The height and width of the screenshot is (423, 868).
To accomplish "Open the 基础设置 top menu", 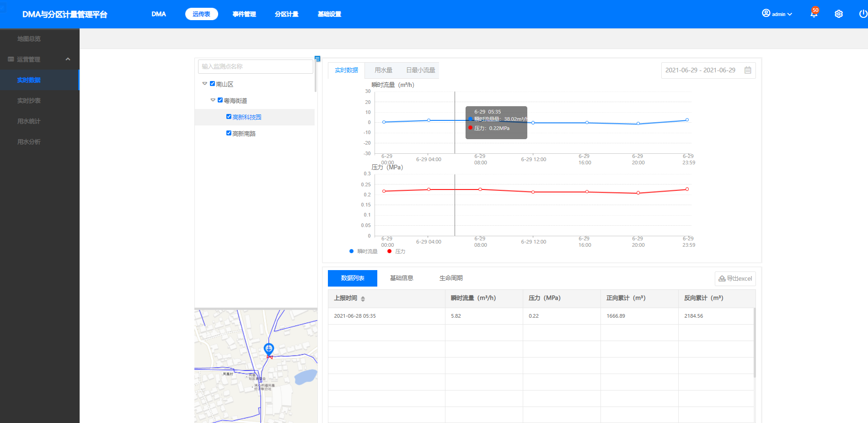I will [x=329, y=14].
